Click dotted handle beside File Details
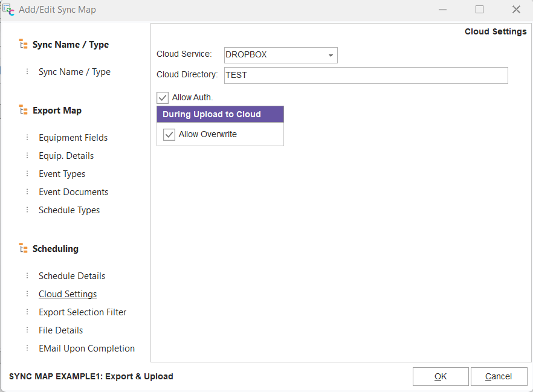The image size is (533, 392). [x=27, y=330]
